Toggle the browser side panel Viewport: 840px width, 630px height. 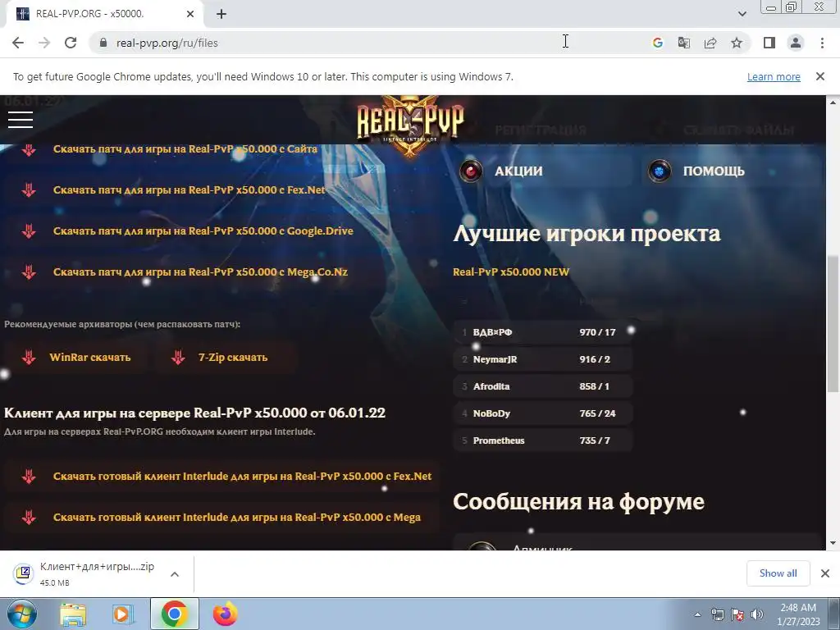(x=769, y=43)
